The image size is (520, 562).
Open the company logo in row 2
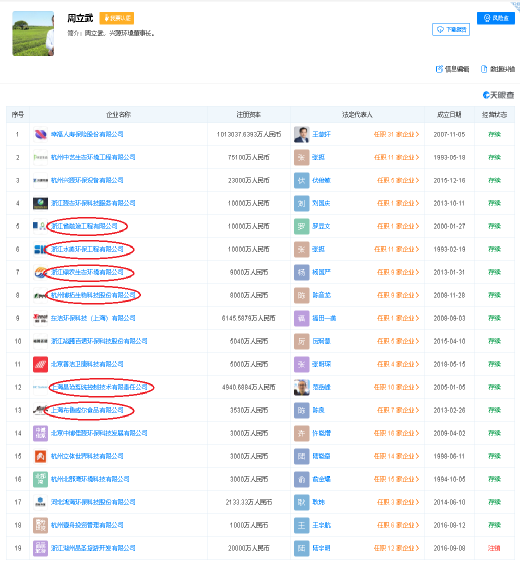(40, 157)
